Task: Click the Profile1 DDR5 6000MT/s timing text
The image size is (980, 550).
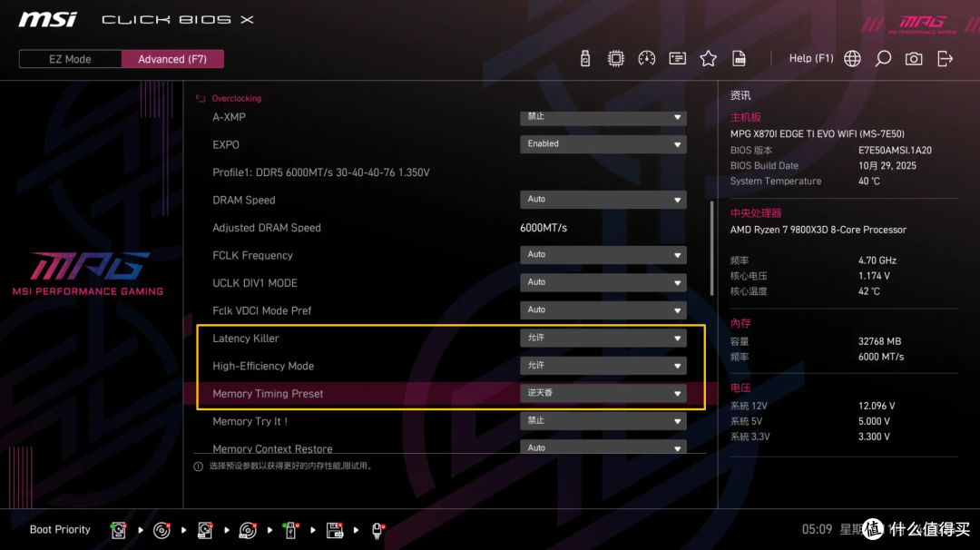Action: (320, 172)
